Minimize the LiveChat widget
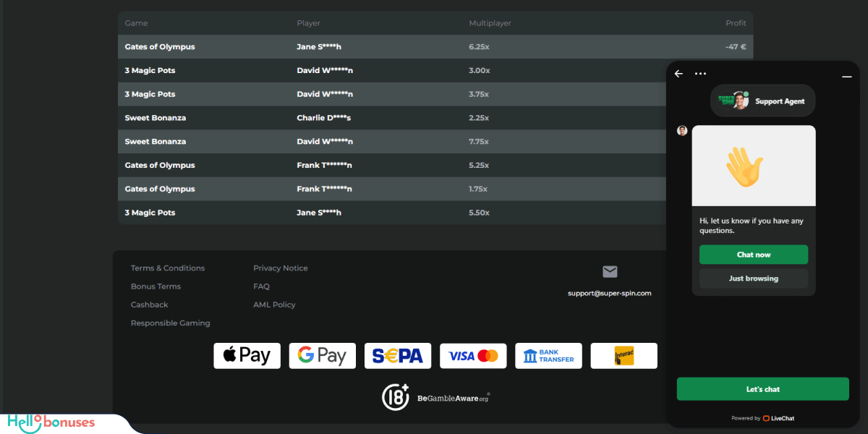Image resolution: width=868 pixels, height=434 pixels. click(x=847, y=76)
